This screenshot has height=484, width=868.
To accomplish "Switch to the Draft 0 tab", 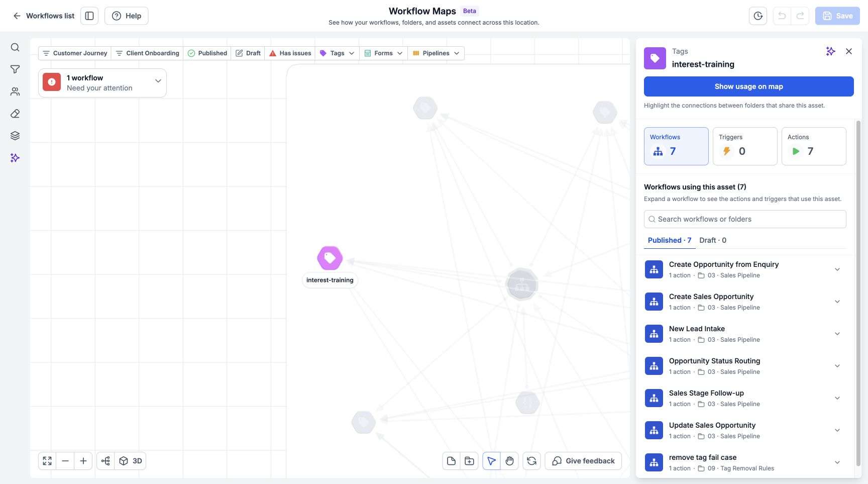I will (x=713, y=240).
